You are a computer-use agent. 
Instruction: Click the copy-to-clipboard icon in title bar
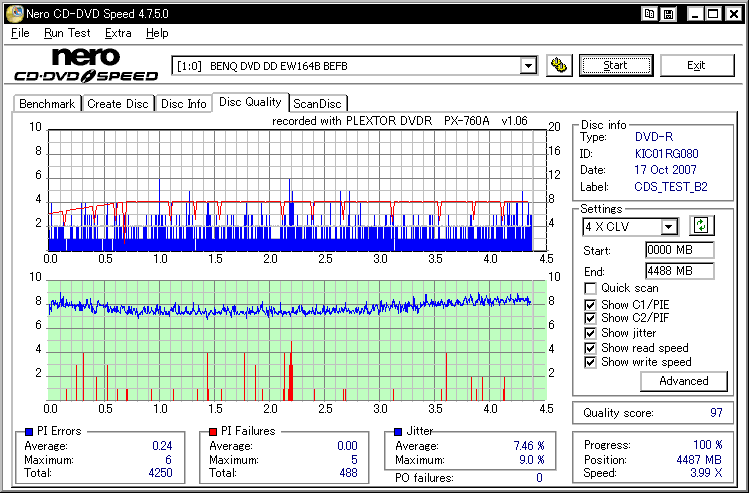coord(650,13)
